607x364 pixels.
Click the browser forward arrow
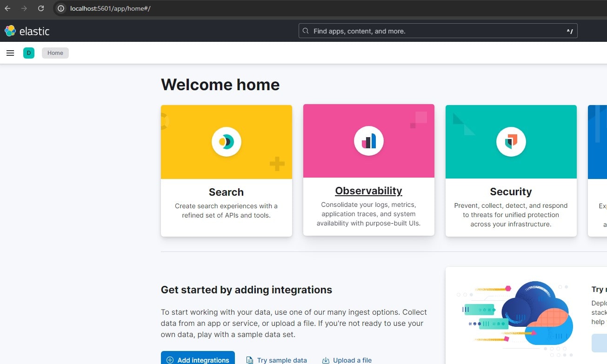(24, 8)
